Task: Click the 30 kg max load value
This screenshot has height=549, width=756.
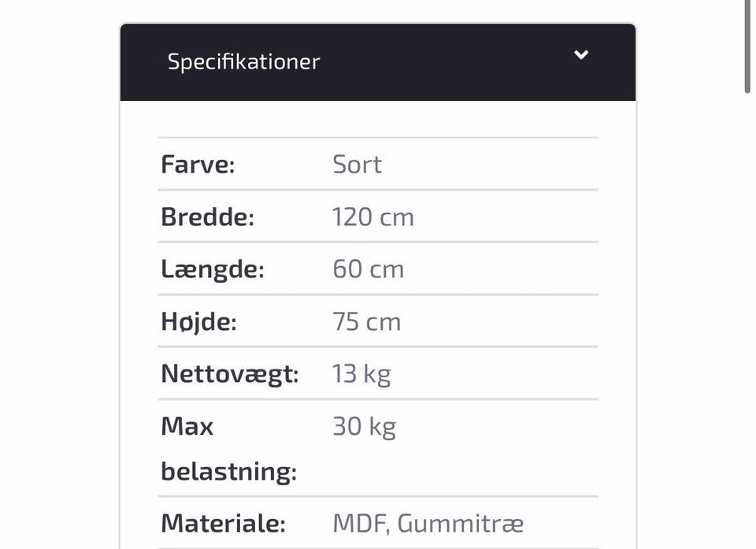Action: [364, 427]
